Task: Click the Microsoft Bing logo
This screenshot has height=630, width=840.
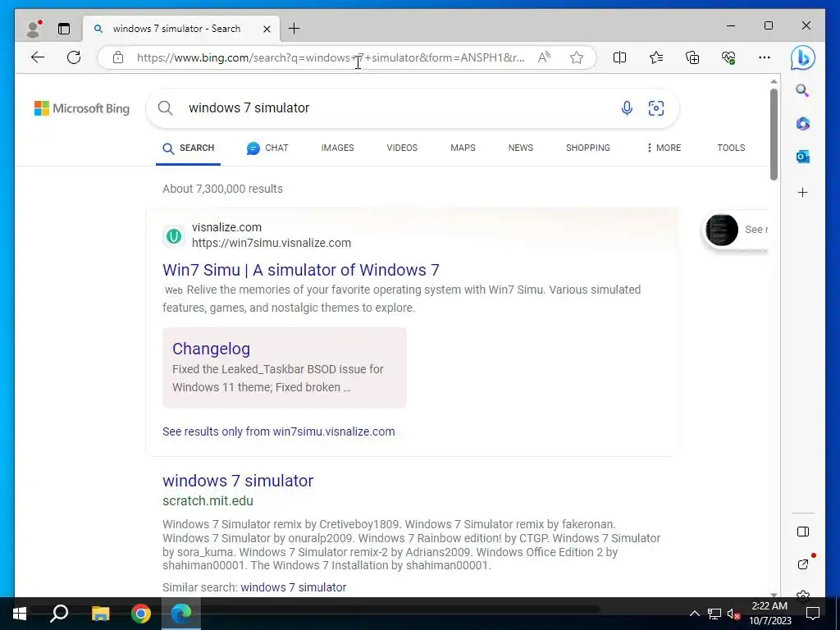Action: [82, 108]
